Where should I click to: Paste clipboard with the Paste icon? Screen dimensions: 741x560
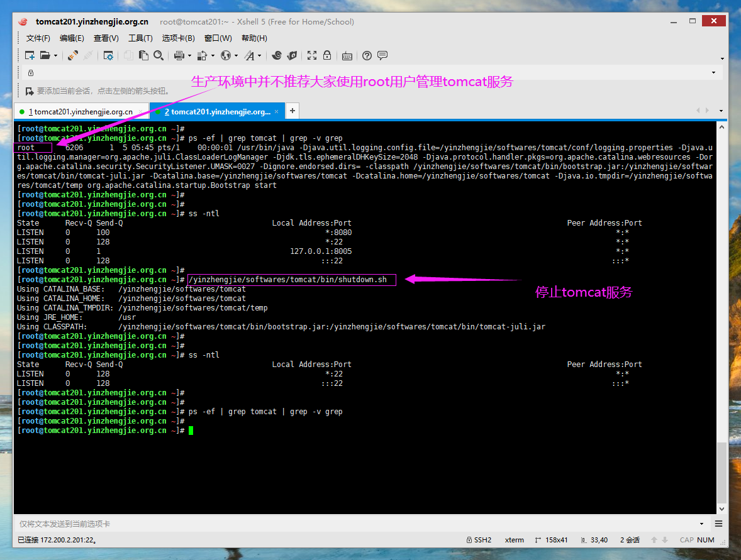[143, 56]
